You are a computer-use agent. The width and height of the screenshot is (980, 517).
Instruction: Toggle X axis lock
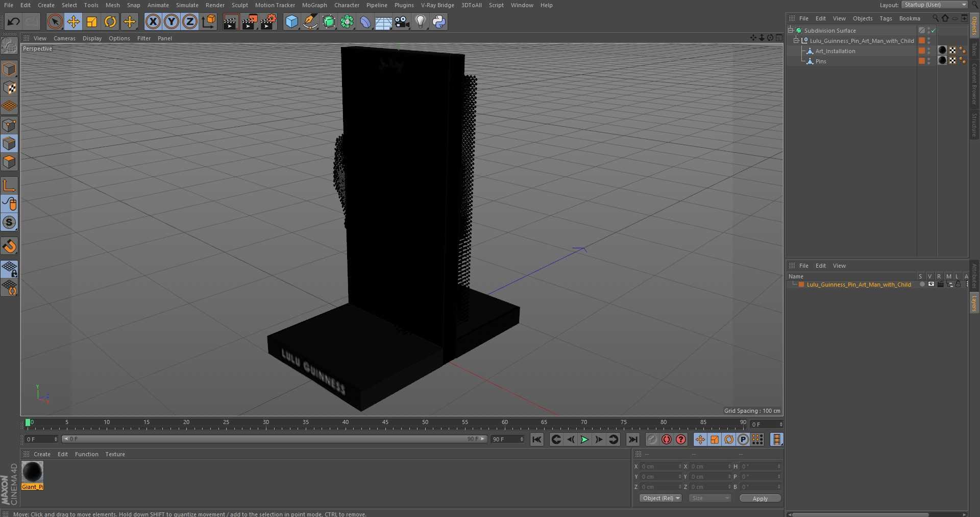pyautogui.click(x=153, y=21)
